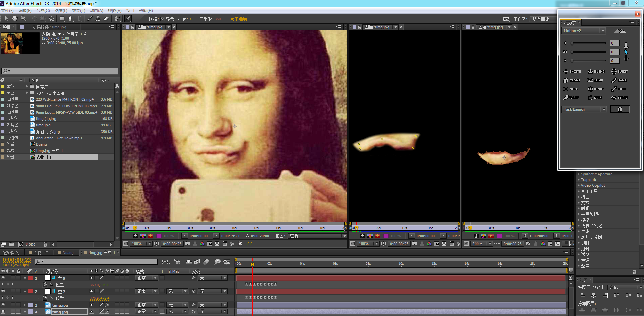Click the trash delete button in Motion panel

point(620,109)
